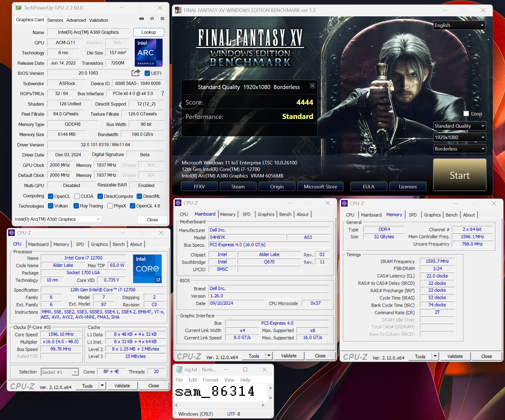Toggle the CUDA checkbox
Screen dimensions: 505x420
tap(77, 196)
